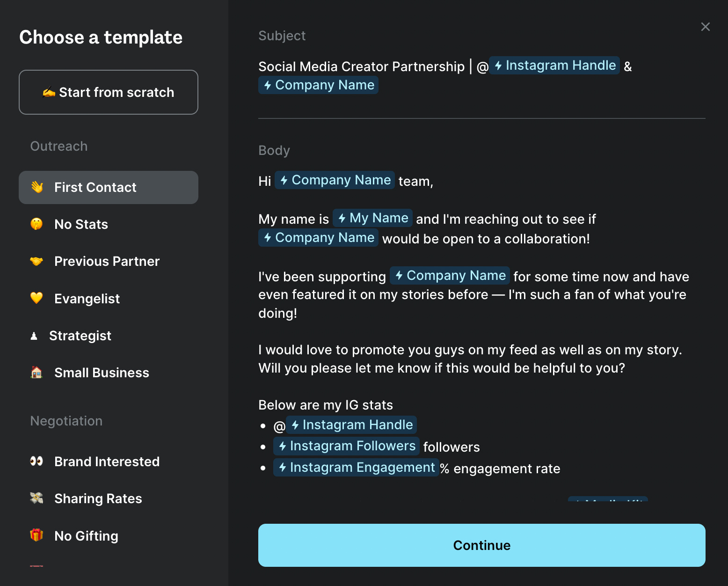Viewport: 728px width, 586px height.
Task: Click the My Name variable tag
Action: pyautogui.click(x=373, y=218)
